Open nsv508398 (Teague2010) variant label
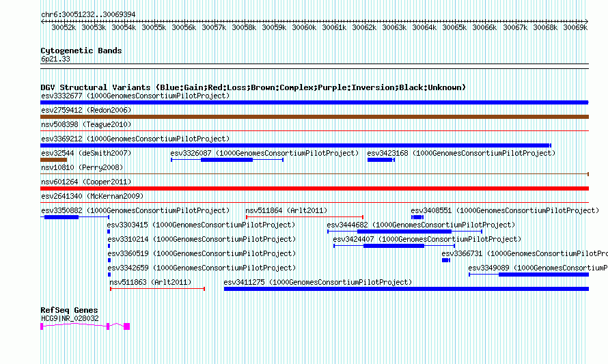The width and height of the screenshot is (608, 364). (x=86, y=124)
